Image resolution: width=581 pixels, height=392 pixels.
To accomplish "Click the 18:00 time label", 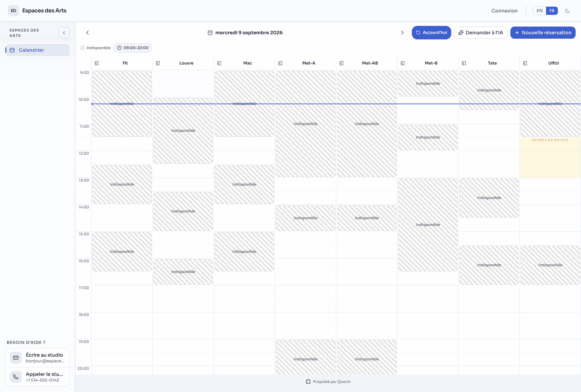I will [x=84, y=315].
